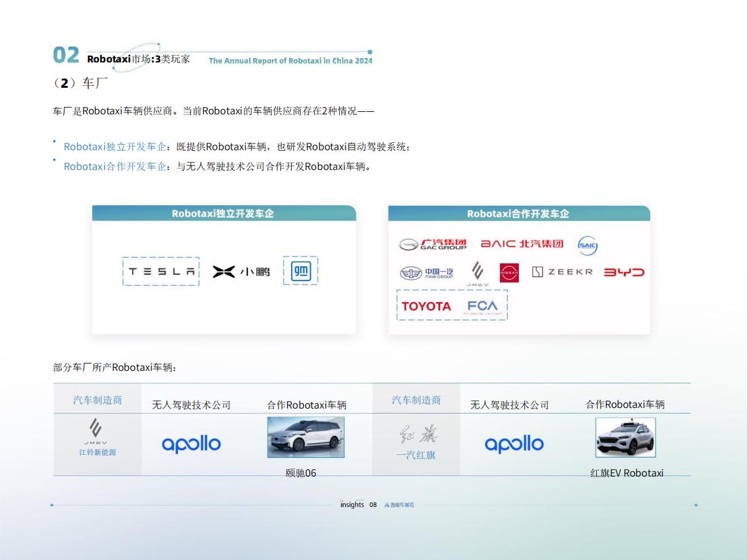Screen dimensions: 747x560
Task: Click the red Nissan logo
Action: tap(509, 273)
